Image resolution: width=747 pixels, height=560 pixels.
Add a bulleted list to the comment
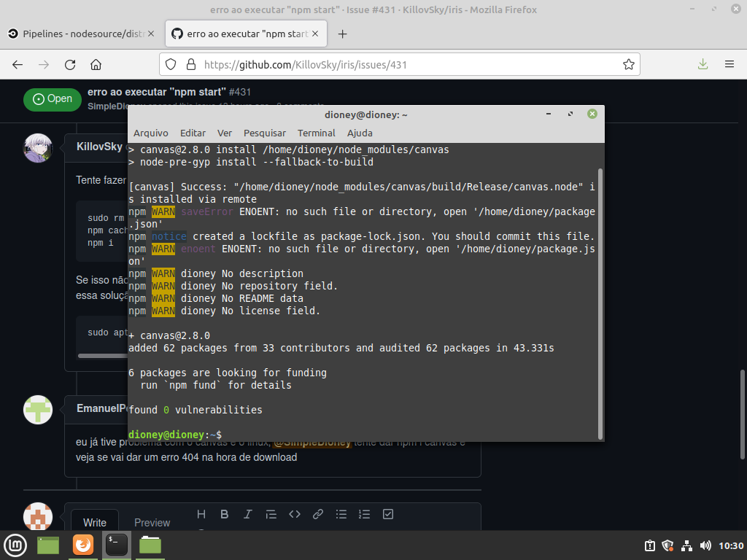pyautogui.click(x=341, y=514)
